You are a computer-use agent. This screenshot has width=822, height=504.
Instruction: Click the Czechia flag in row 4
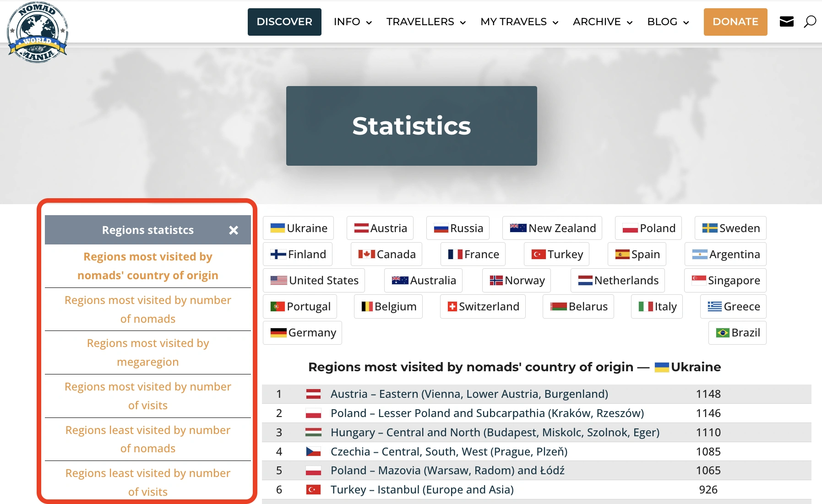(x=313, y=452)
